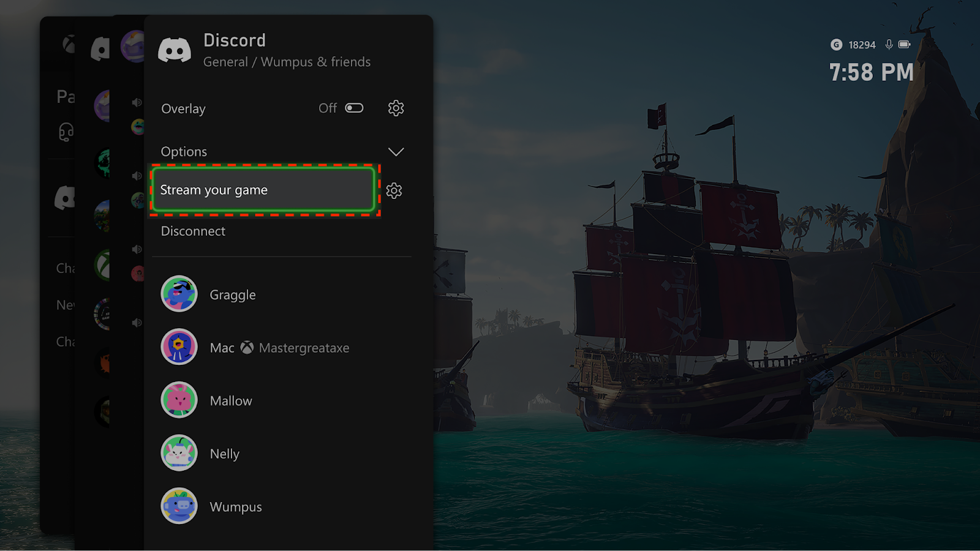Expand the Options chevron
The height and width of the screenshot is (551, 980).
click(x=396, y=152)
